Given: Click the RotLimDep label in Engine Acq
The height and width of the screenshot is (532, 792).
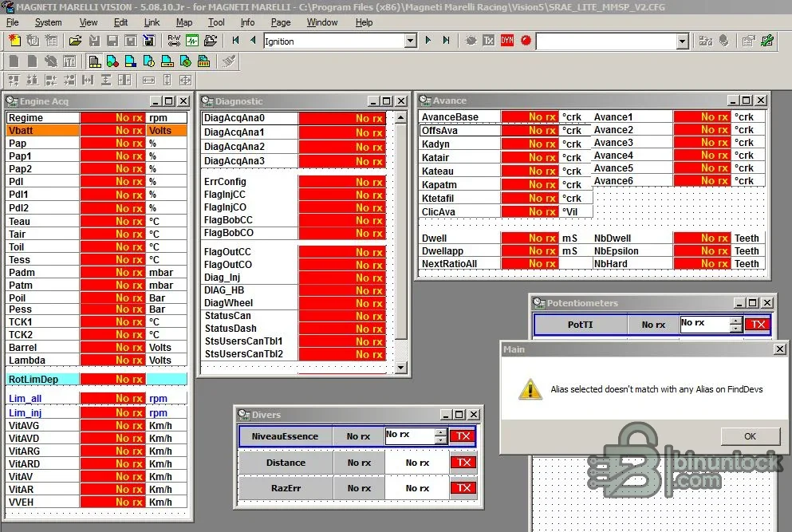Looking at the screenshot, I should point(33,380).
